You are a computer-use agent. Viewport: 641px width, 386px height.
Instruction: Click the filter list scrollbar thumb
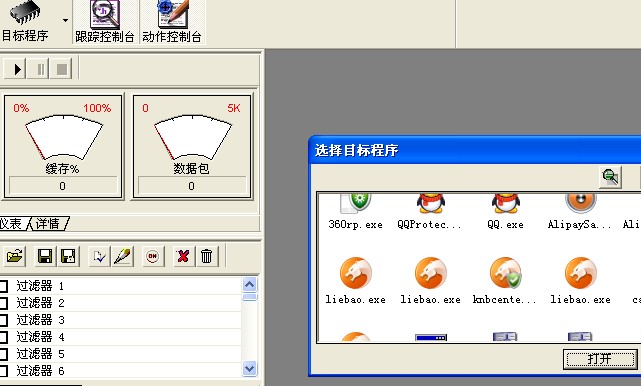[249, 297]
